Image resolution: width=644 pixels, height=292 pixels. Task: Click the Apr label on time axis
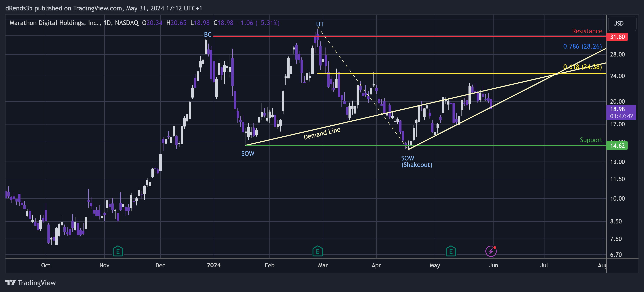[376, 265]
